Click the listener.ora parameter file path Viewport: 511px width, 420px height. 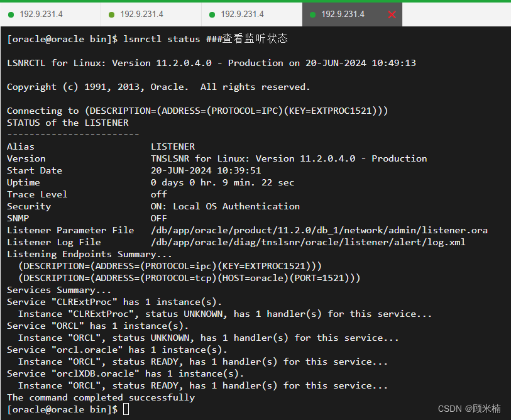pos(319,231)
